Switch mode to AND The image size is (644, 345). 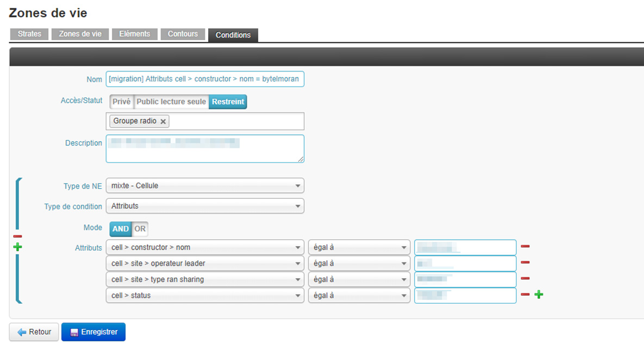120,229
